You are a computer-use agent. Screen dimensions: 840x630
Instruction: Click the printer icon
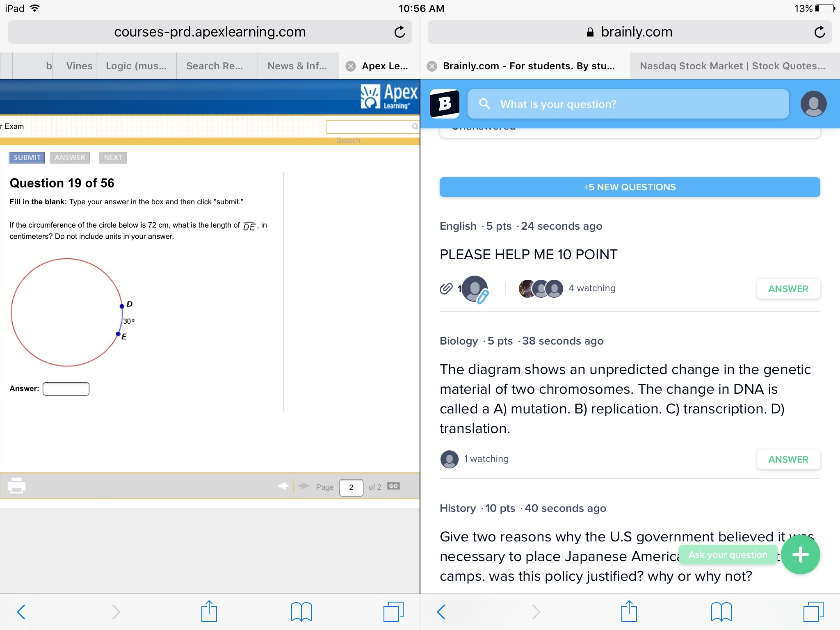(x=16, y=486)
